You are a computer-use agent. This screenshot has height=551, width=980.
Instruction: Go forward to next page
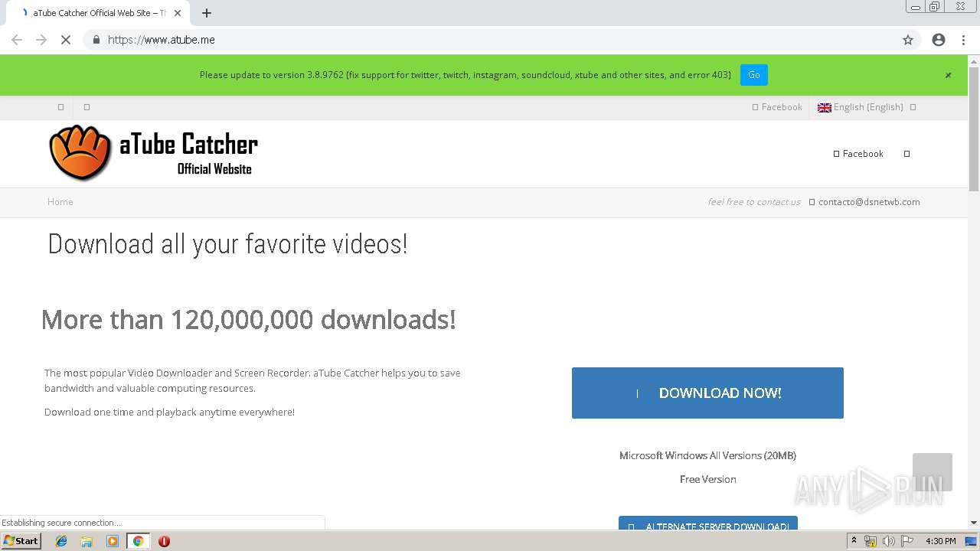(x=41, y=40)
